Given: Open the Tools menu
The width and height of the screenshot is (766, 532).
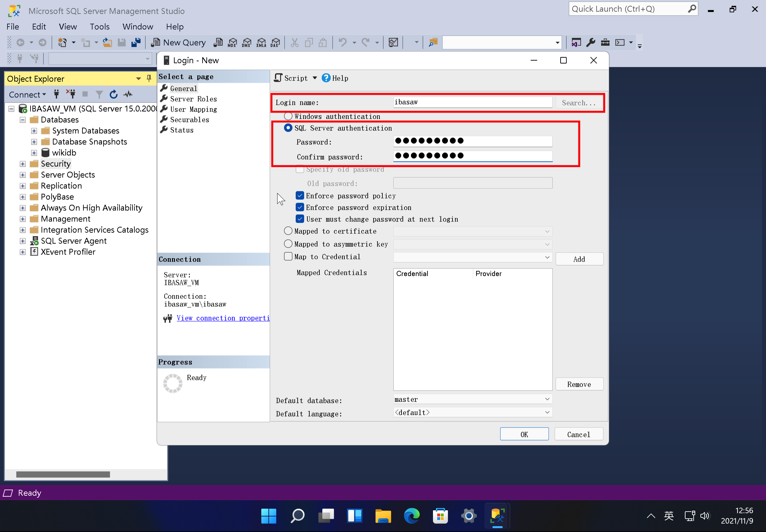Looking at the screenshot, I should (x=99, y=27).
